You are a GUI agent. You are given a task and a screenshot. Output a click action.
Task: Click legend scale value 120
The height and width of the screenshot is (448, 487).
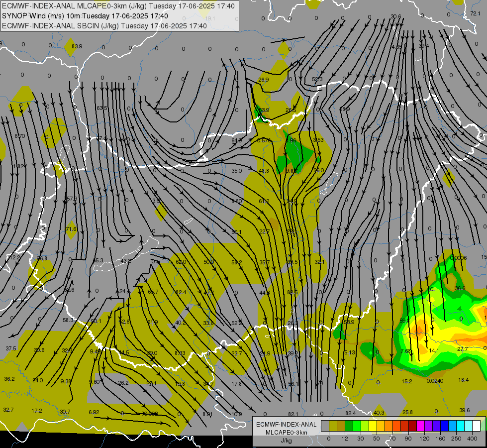[424, 439]
